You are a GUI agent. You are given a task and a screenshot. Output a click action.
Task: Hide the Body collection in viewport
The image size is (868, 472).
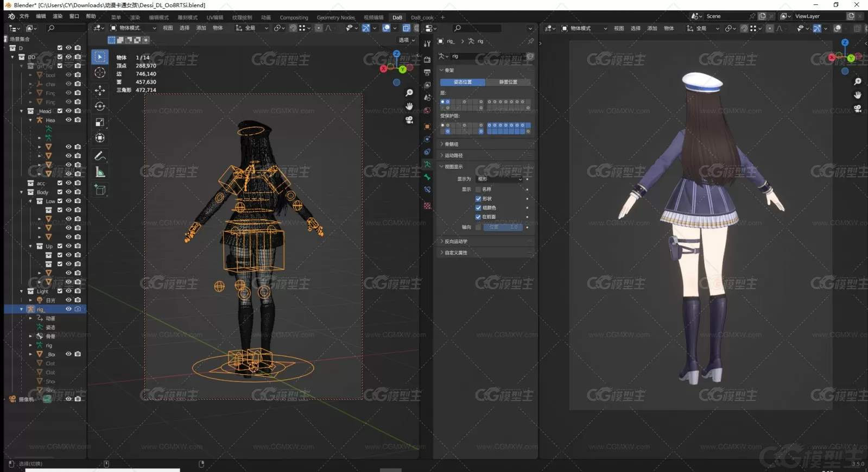coord(68,192)
